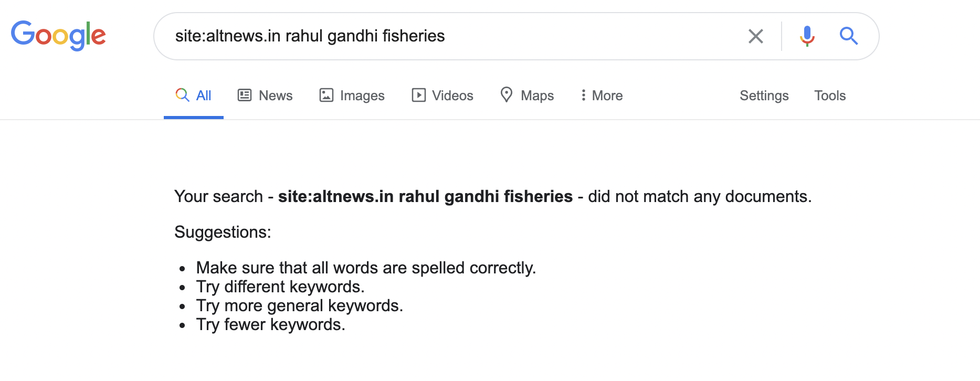Viewport: 980px width, 381px height.
Task: Click the picture icon beside Images
Action: coord(326,95)
